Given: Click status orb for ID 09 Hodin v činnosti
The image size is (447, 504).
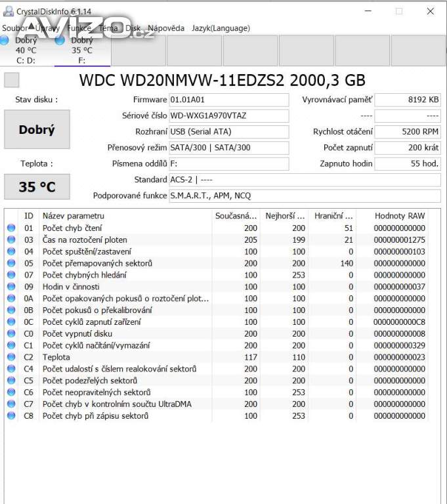Looking at the screenshot, I should point(11,287).
